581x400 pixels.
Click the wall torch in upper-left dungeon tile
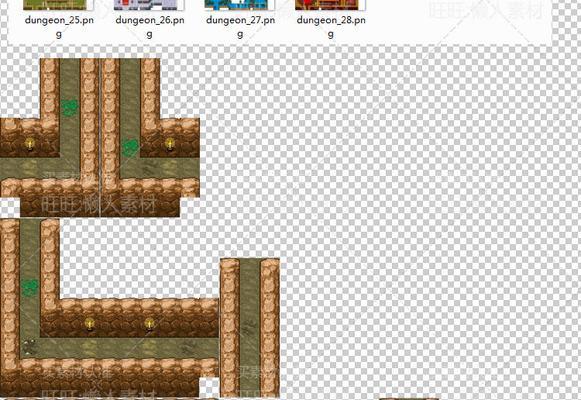coord(30,144)
